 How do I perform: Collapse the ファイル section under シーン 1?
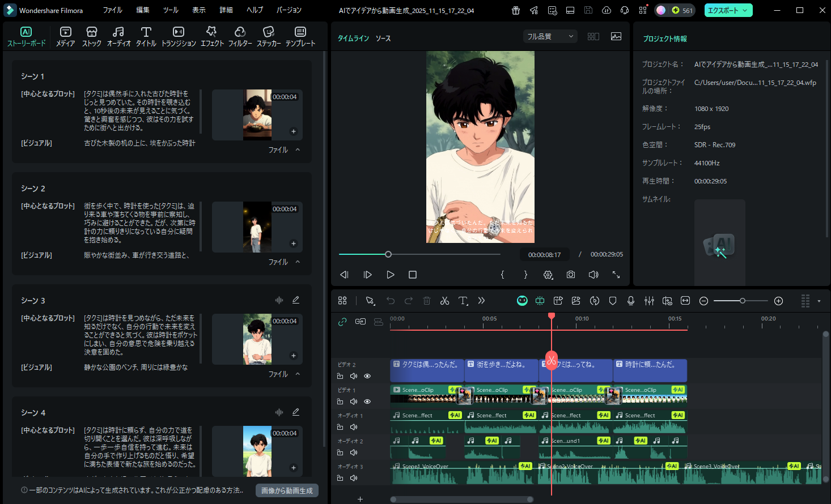tap(296, 150)
